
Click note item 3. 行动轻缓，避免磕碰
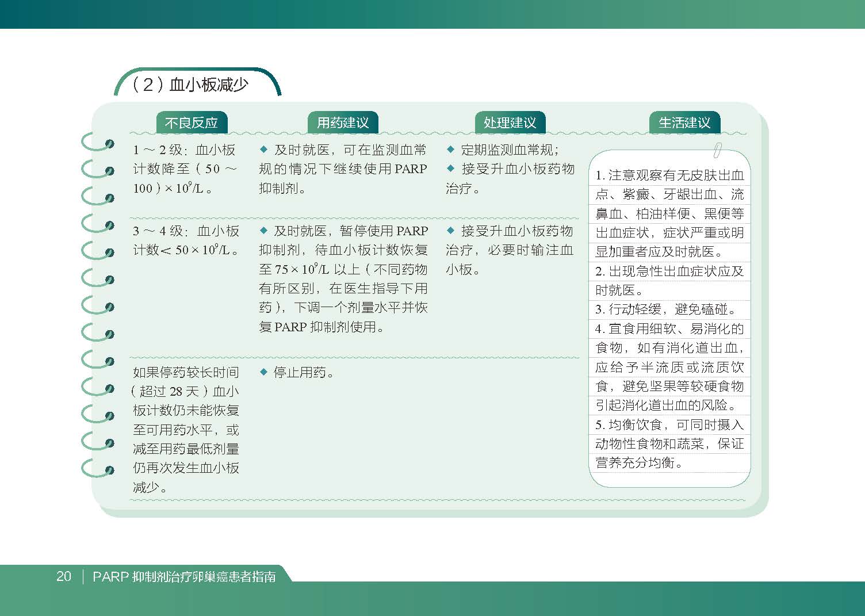click(666, 309)
